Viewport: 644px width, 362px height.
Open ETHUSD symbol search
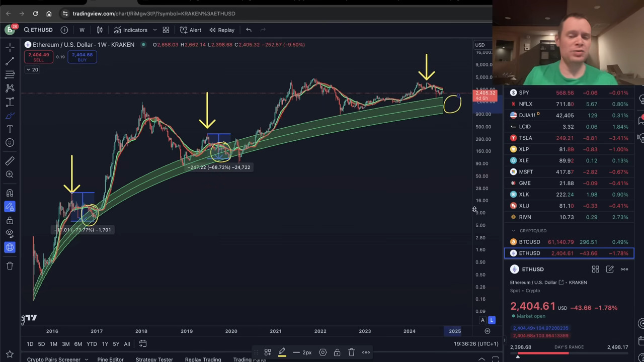pos(38,30)
